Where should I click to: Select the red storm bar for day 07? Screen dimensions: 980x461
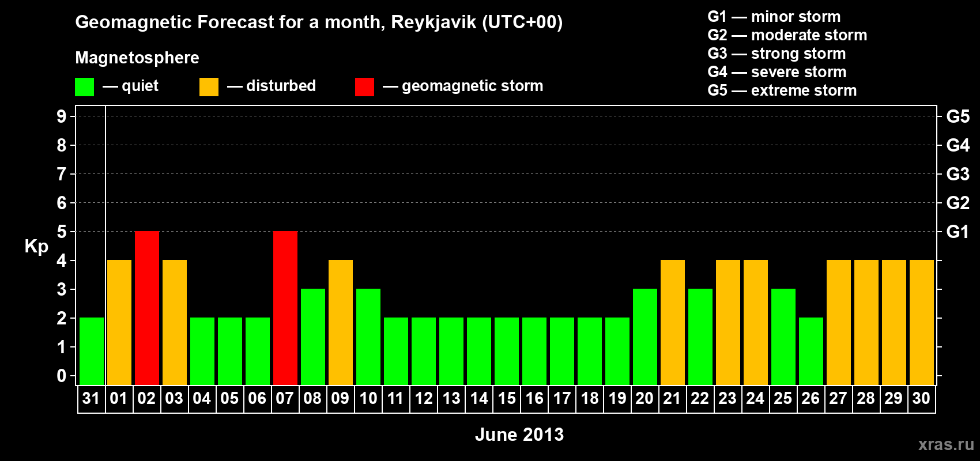(x=285, y=308)
